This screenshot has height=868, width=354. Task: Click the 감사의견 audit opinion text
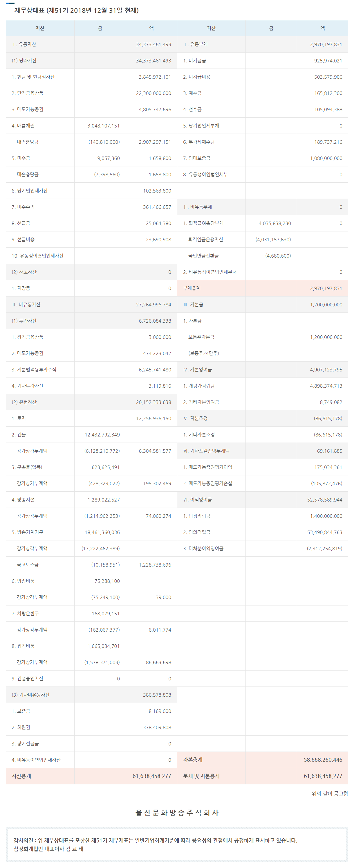(155, 840)
